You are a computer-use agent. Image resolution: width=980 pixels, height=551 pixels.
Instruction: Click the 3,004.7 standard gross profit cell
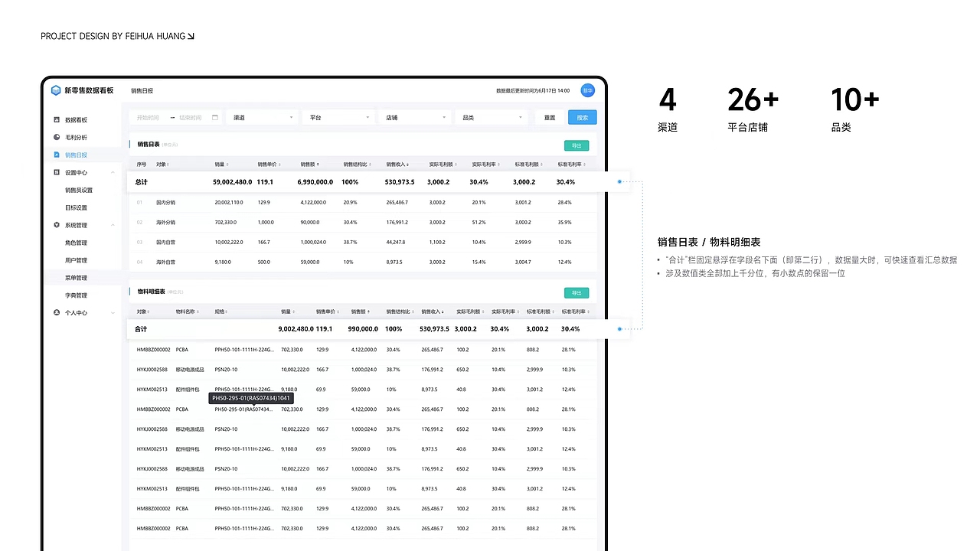click(523, 262)
